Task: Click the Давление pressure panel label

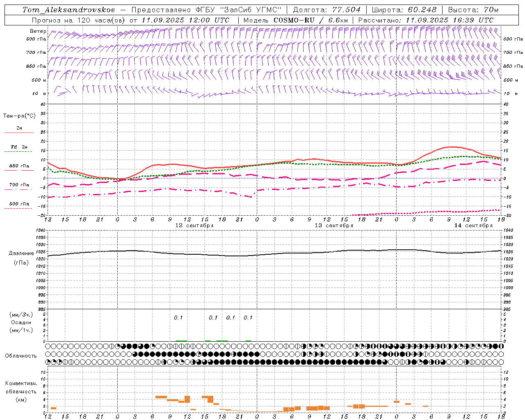Action: [21, 253]
